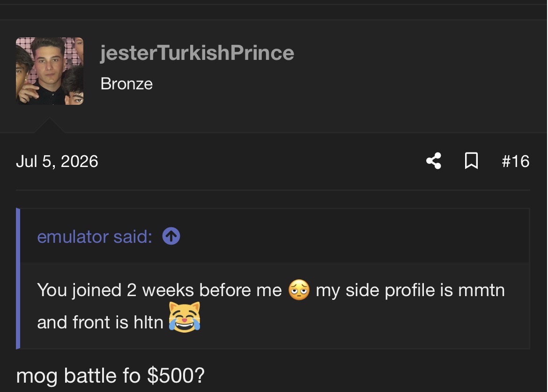Click the #16 post number link
This screenshot has width=548, height=392.
pyautogui.click(x=516, y=161)
